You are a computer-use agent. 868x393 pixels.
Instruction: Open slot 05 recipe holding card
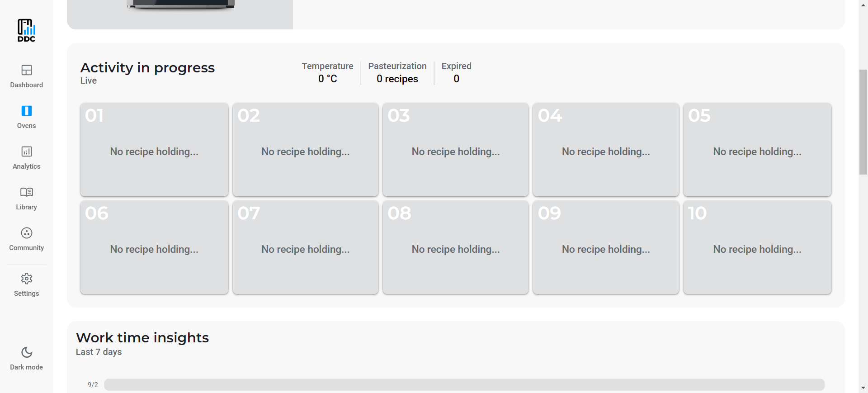[757, 150]
